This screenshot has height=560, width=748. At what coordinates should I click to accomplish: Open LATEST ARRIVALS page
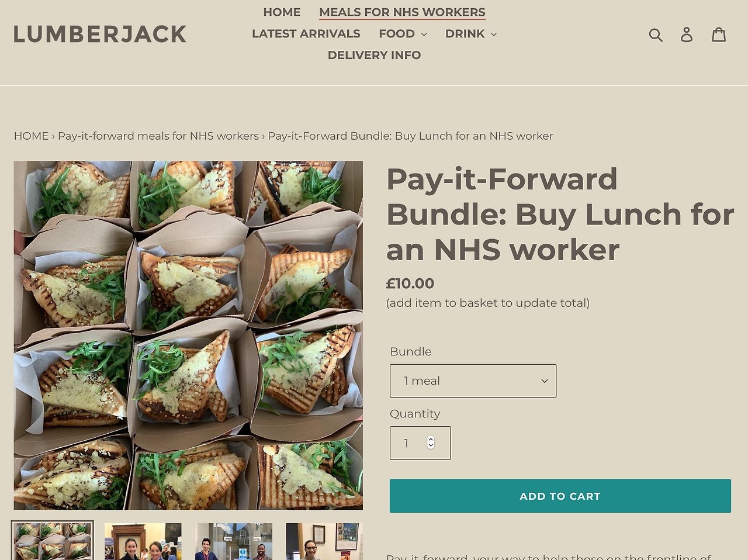coord(306,34)
